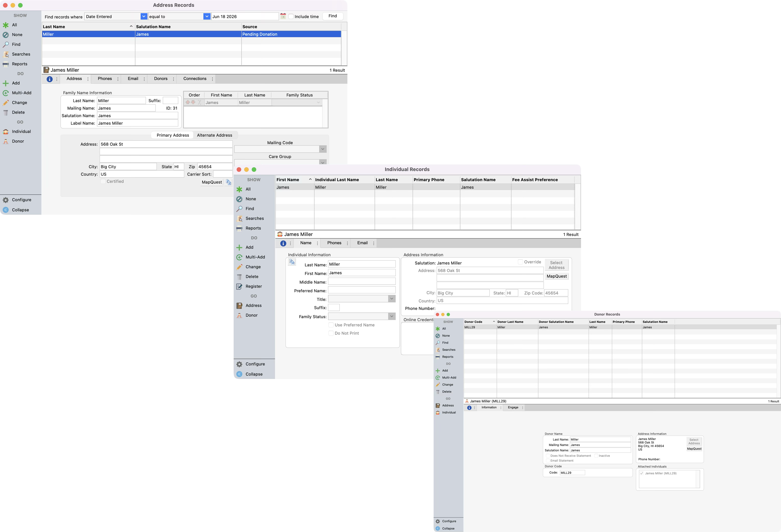Switch to Phones tab in Address Records
The width and height of the screenshot is (781, 532).
tap(105, 79)
